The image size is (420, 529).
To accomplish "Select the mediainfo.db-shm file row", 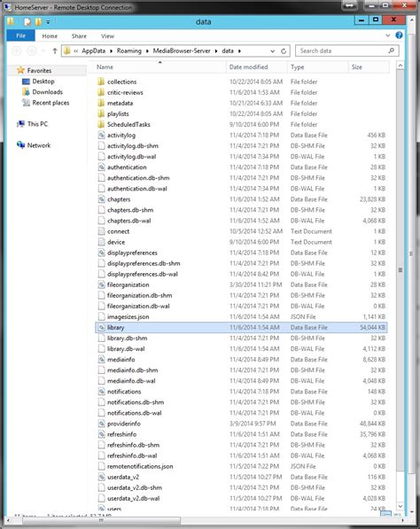I will [x=241, y=370].
